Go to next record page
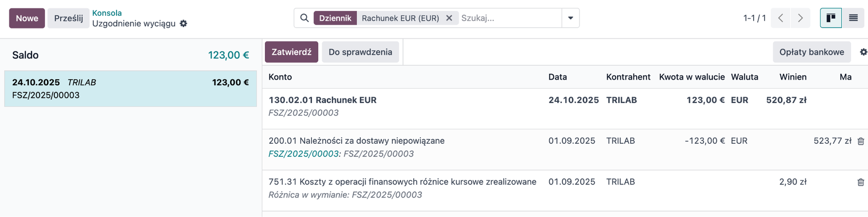868x217 pixels. pyautogui.click(x=800, y=18)
